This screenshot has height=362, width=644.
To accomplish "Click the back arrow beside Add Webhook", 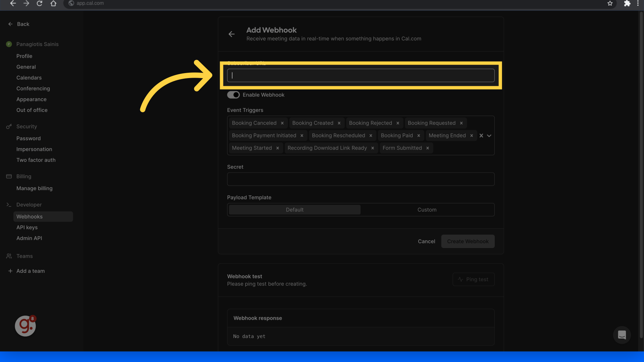I will pyautogui.click(x=231, y=34).
